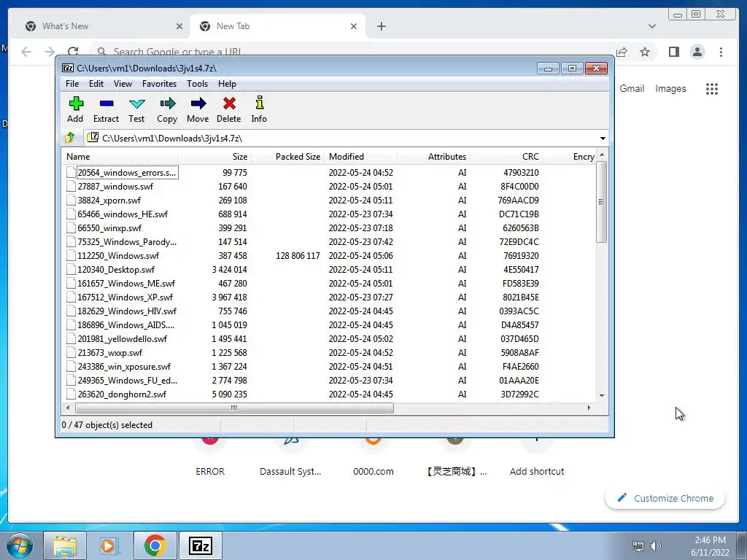Screen dimensions: 747x560
Task: Launch Windows Media Player taskbar icon
Action: click(109, 545)
